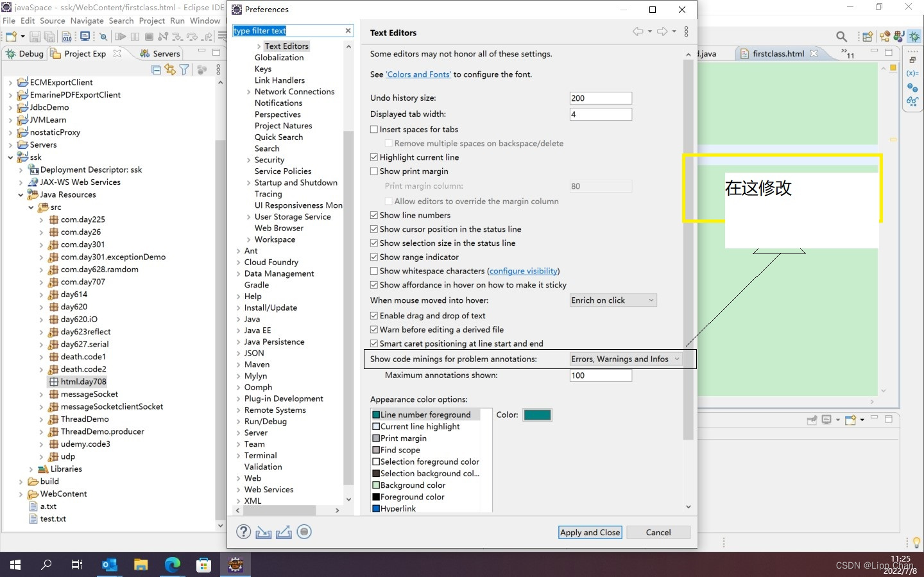Click the type filter text box

(x=288, y=31)
